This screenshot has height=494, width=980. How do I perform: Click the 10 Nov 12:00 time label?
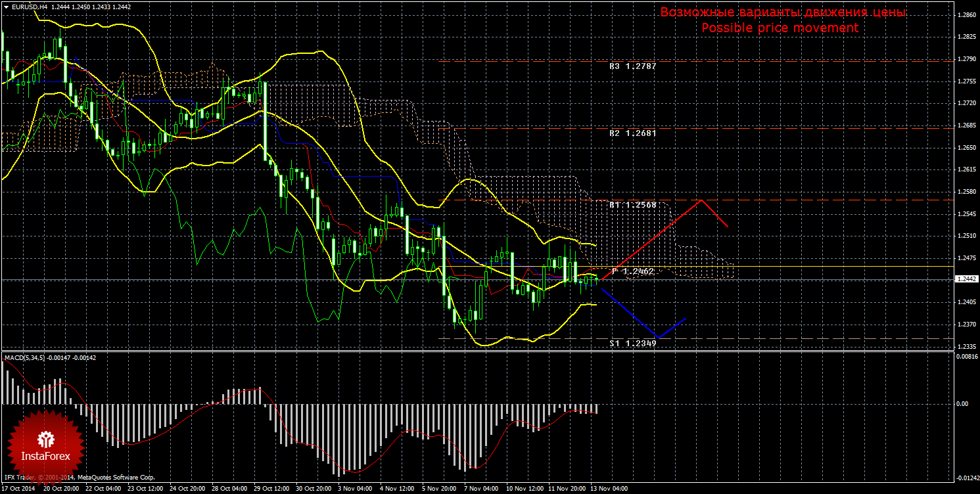524,489
